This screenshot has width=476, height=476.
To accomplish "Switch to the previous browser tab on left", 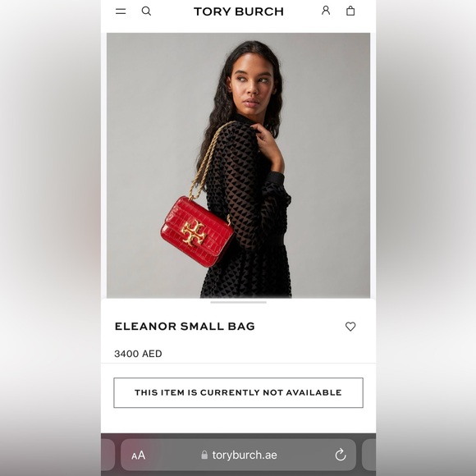I will (108, 455).
